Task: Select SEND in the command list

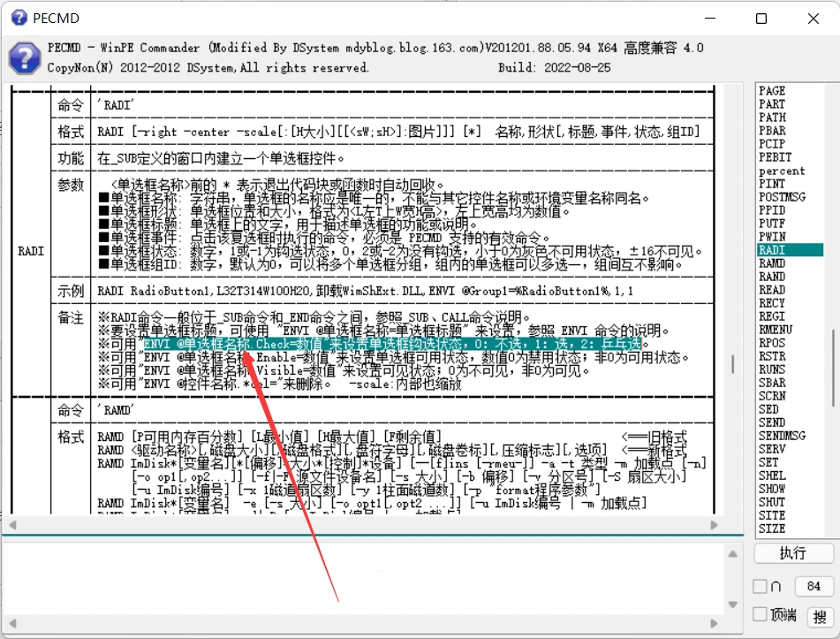Action: pyautogui.click(x=771, y=422)
